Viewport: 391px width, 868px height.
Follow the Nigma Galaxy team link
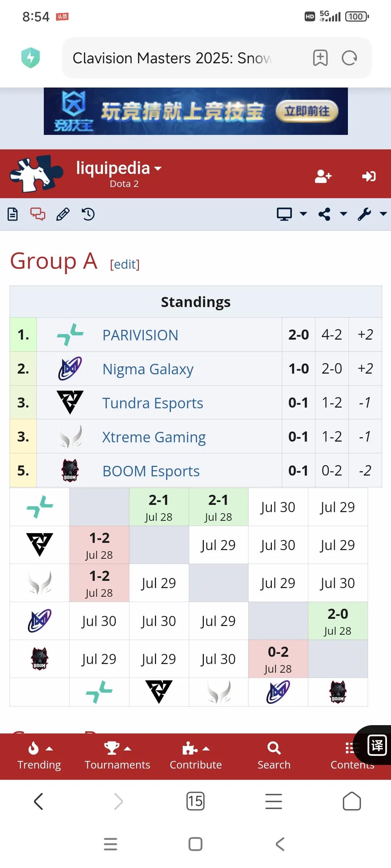point(148,369)
